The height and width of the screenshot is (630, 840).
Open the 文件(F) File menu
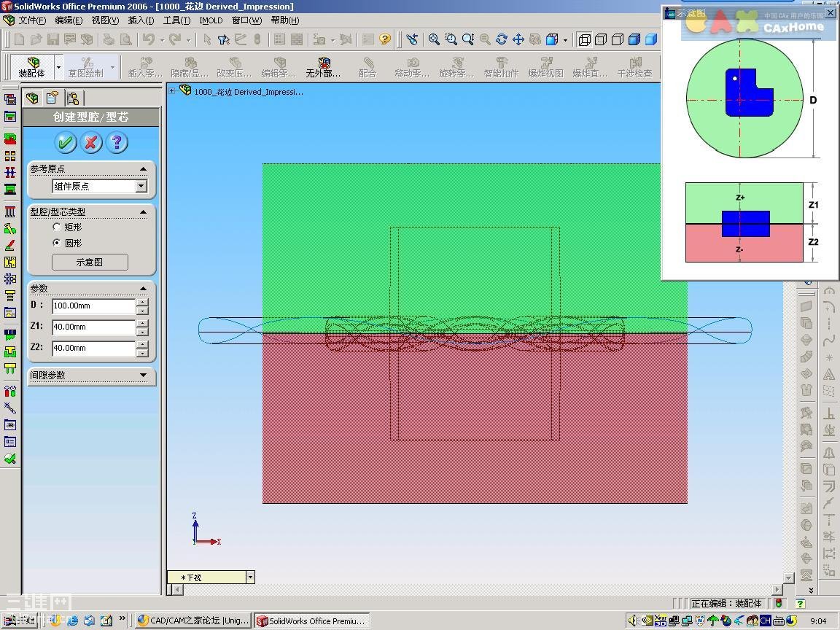(x=32, y=20)
